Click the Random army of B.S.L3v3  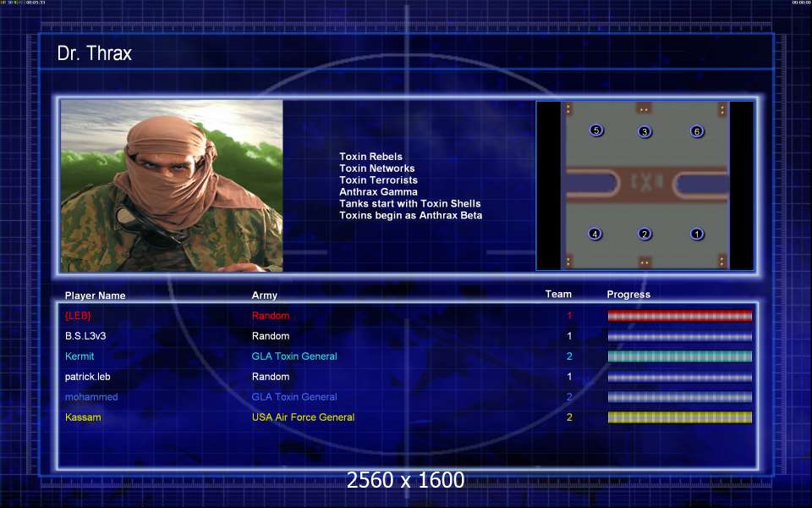[271, 336]
